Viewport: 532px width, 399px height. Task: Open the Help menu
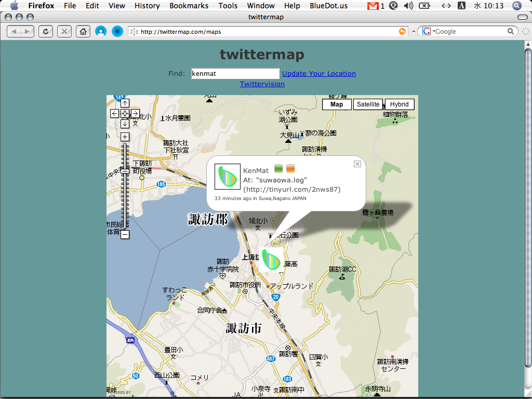click(292, 5)
